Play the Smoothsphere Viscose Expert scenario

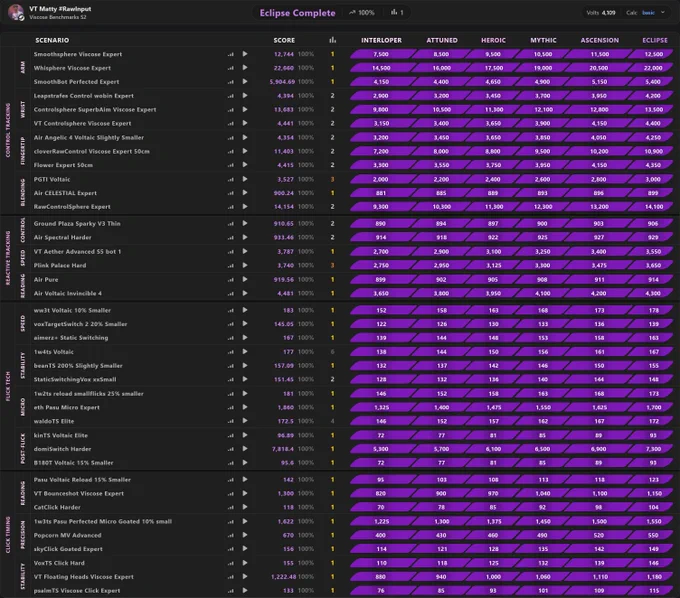point(245,54)
